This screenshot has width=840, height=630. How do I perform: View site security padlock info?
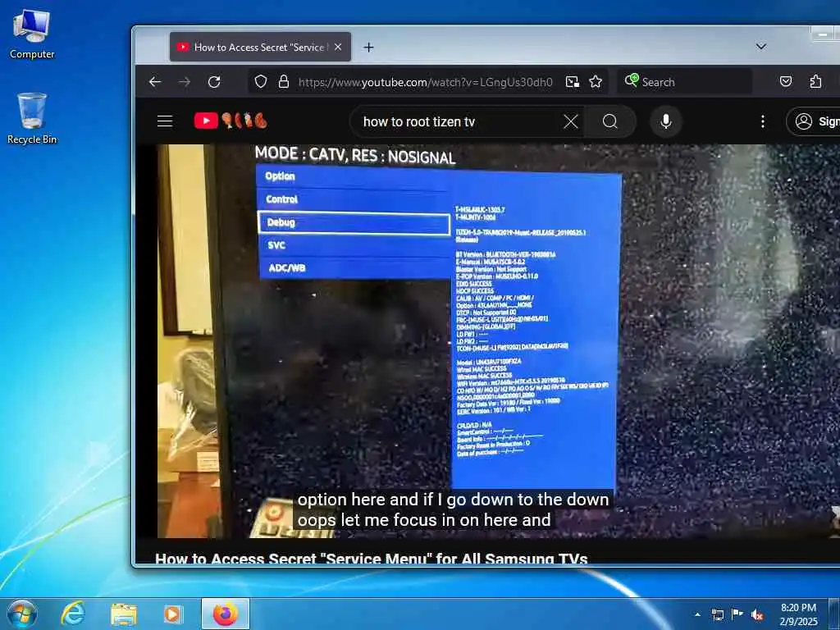click(284, 81)
